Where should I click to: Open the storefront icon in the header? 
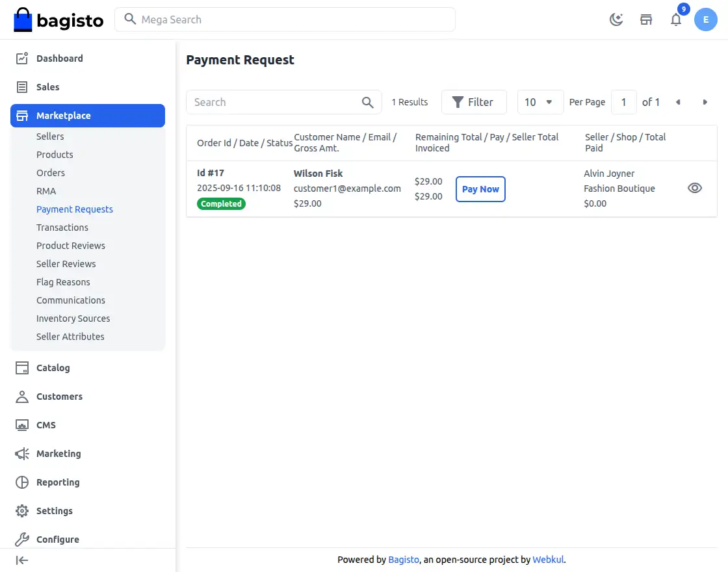pyautogui.click(x=646, y=19)
